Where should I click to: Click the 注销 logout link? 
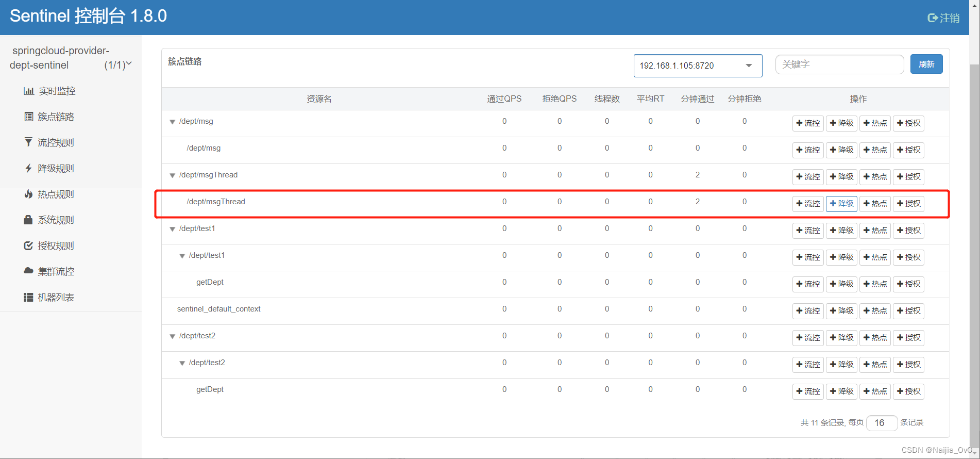[944, 18]
